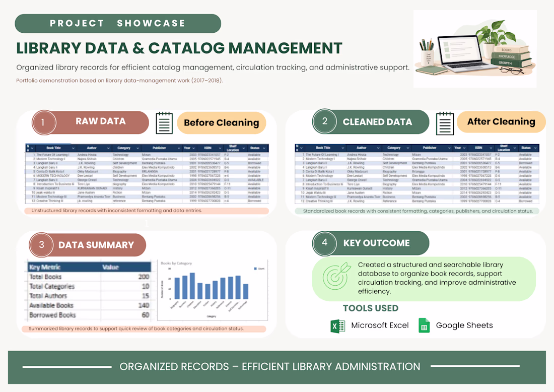Image resolution: width=554 pixels, height=392 pixels.
Task: Select the Total Categories row label
Action: tap(52, 286)
